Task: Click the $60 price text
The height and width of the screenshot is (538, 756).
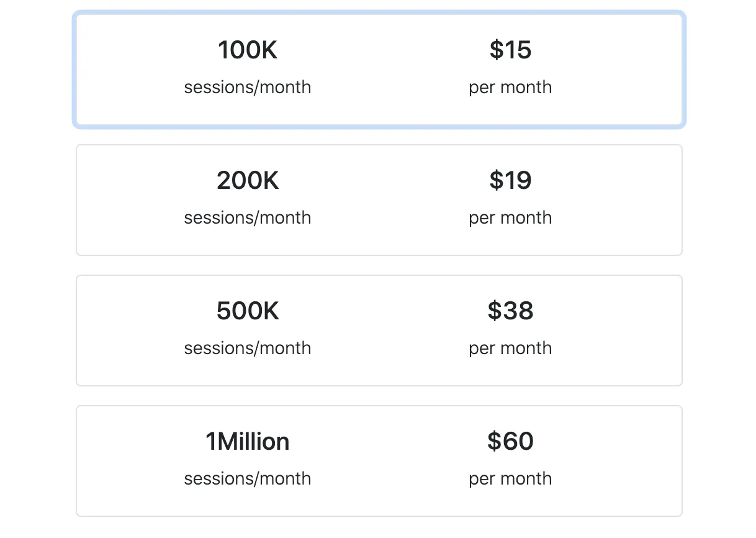Action: (510, 442)
